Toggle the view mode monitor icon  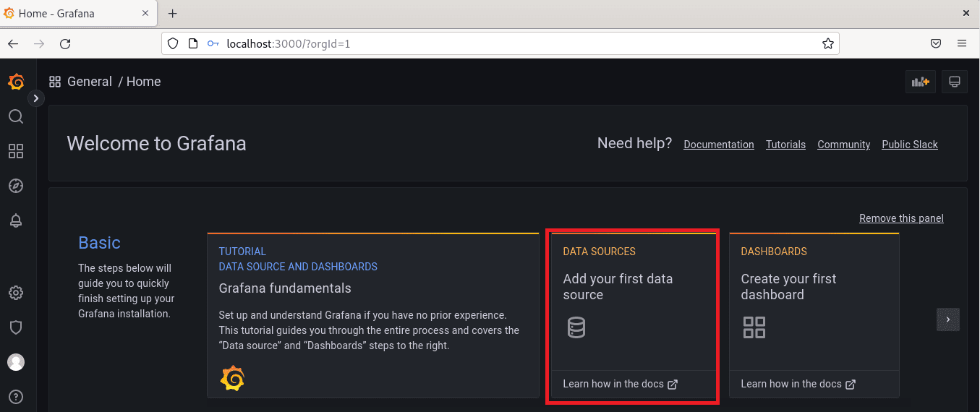[954, 82]
